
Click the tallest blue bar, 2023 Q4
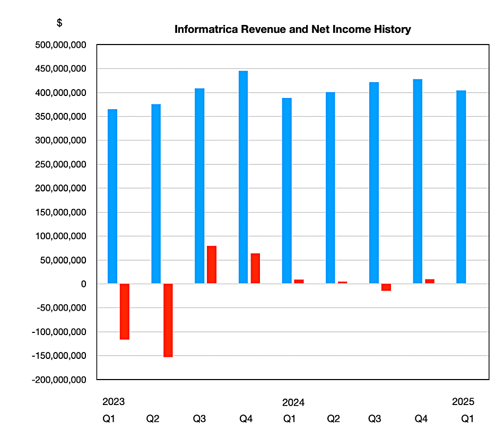point(244,177)
